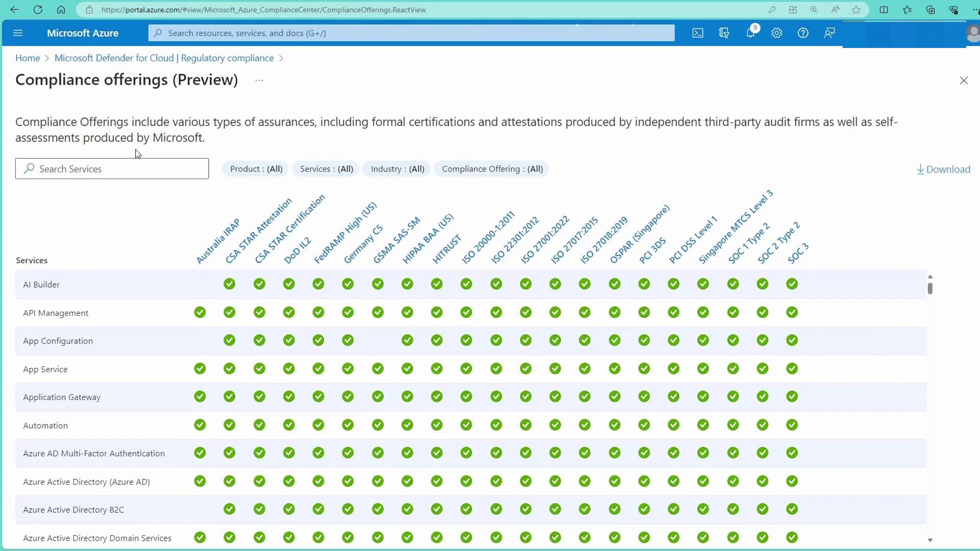Open the Azure portal hamburger menu
980x551 pixels.
coord(18,33)
